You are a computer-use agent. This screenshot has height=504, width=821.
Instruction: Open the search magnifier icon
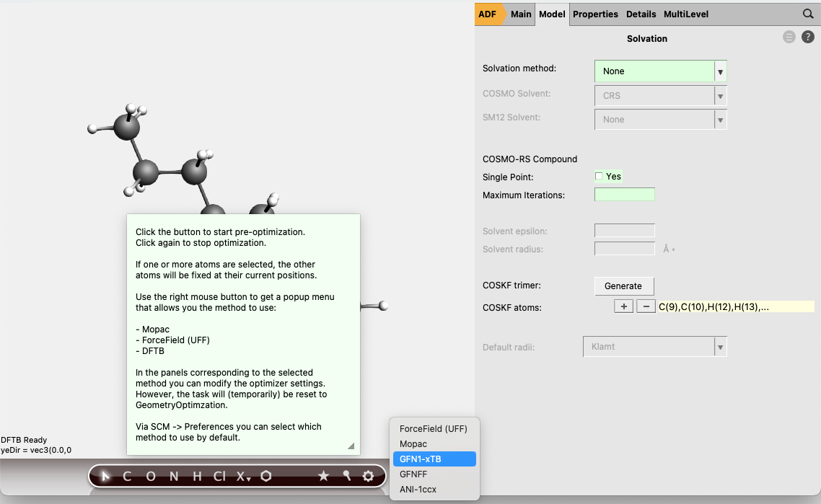pyautogui.click(x=808, y=14)
